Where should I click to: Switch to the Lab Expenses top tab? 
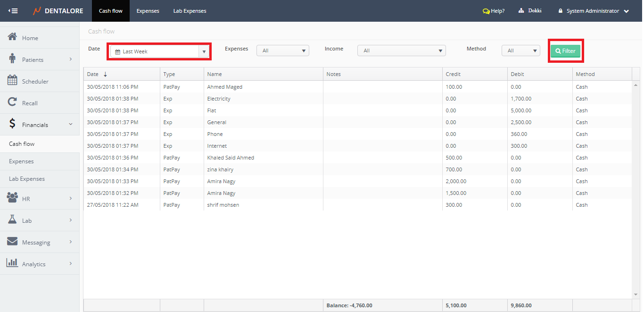[190, 11]
